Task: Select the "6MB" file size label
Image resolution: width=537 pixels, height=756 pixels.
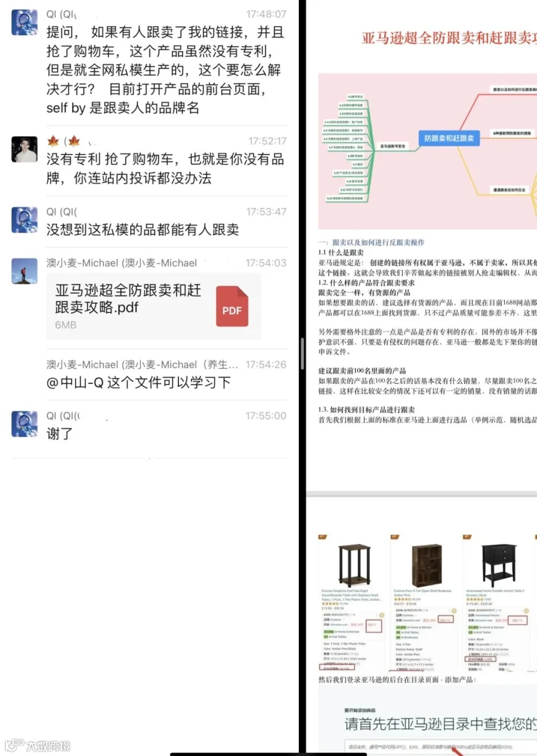Action: [x=66, y=325]
